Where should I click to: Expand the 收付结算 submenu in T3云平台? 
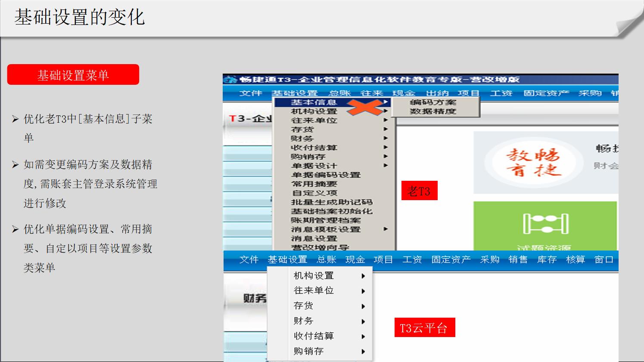point(363,336)
